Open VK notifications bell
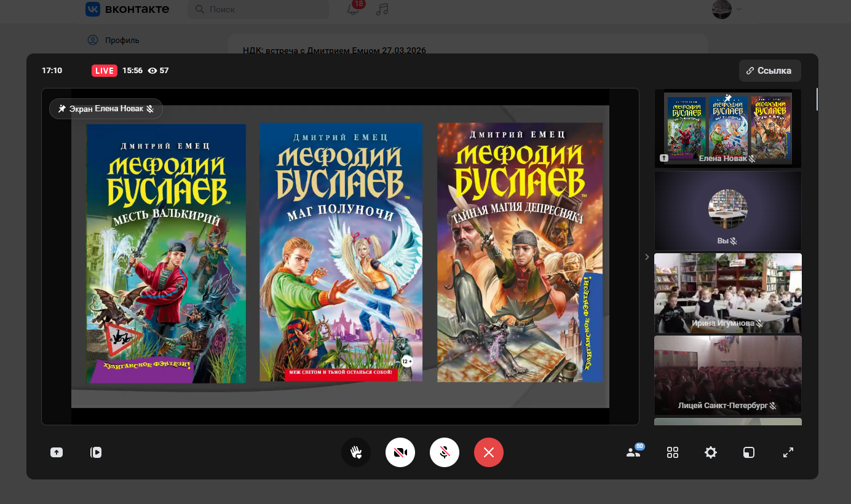This screenshot has height=504, width=851. point(353,9)
